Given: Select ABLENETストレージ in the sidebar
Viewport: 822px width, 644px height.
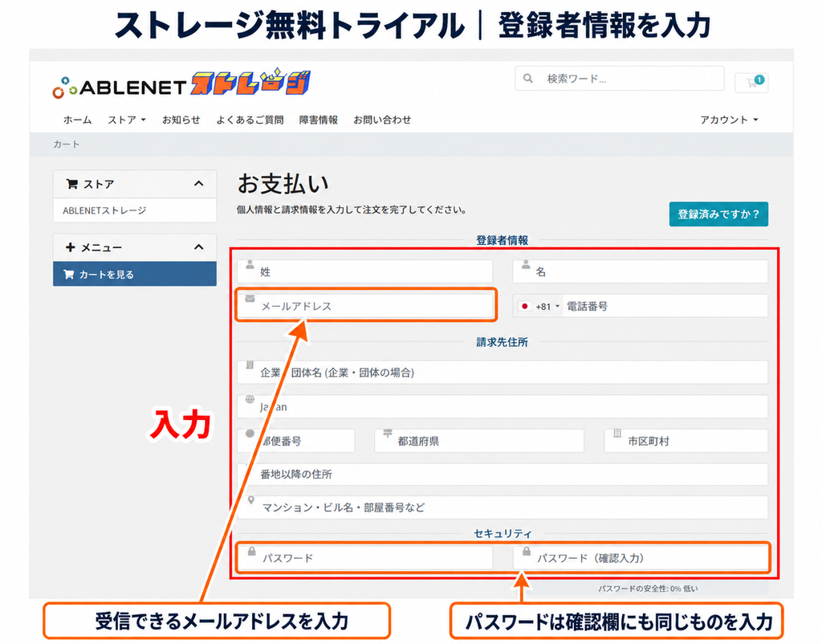Looking at the screenshot, I should click(x=135, y=210).
